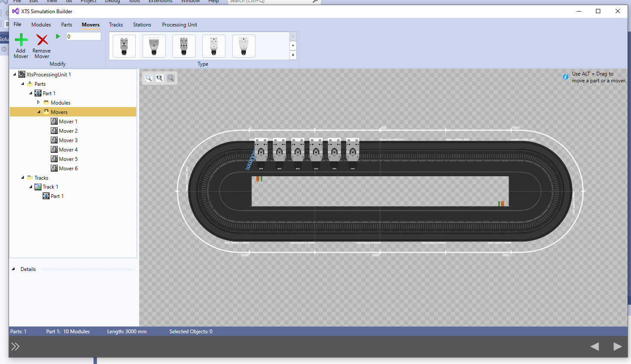631x364 pixels.
Task: Click the third magnifier zoom icon
Action: click(171, 78)
